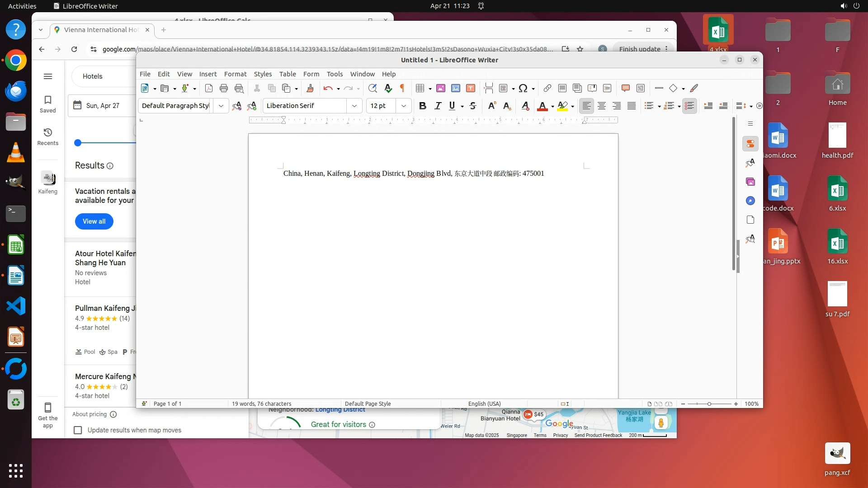Click Insert Special Character omega icon
The height and width of the screenshot is (488, 868).
[523, 88]
